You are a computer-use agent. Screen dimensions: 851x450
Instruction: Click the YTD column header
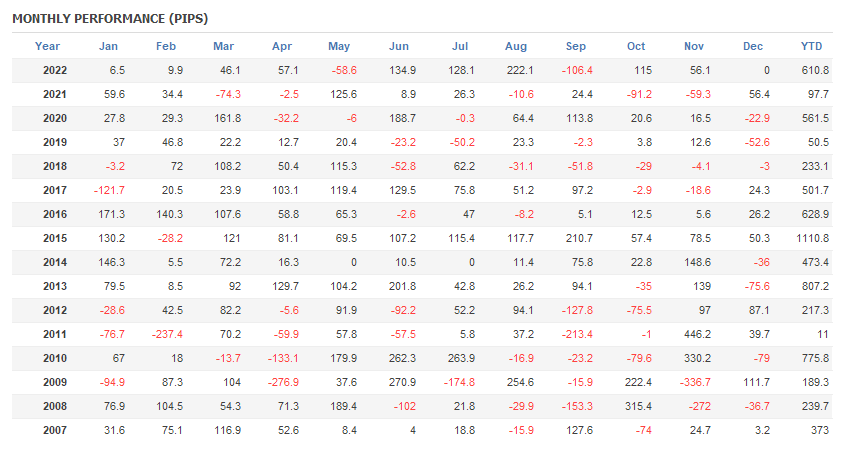[x=812, y=46]
